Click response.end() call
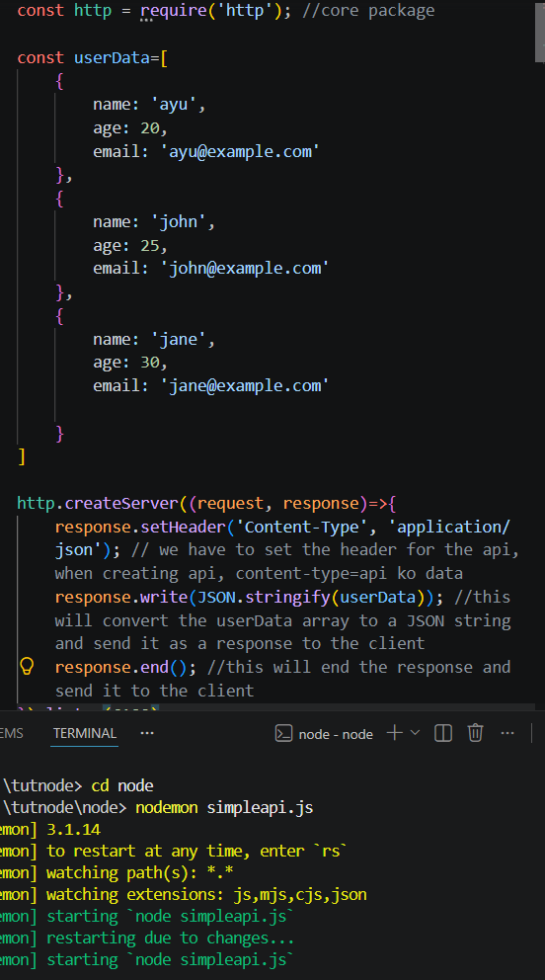Screen dimensions: 545x980 [121, 668]
